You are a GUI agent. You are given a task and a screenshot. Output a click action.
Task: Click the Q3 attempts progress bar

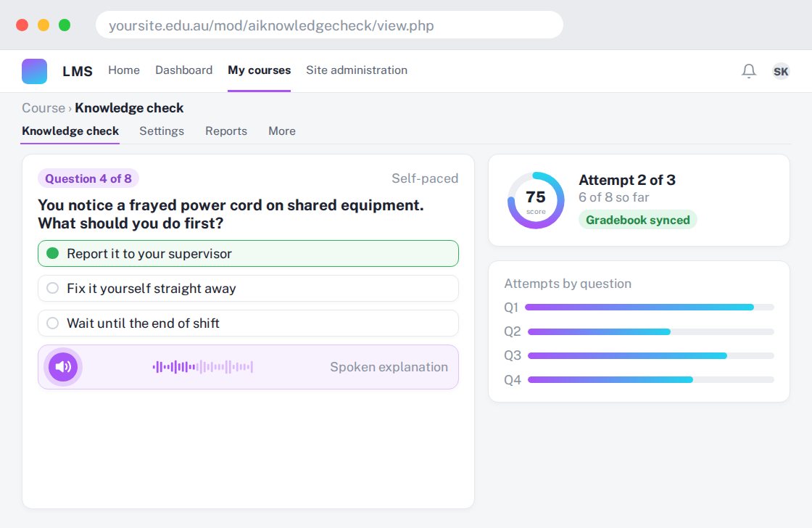(651, 355)
